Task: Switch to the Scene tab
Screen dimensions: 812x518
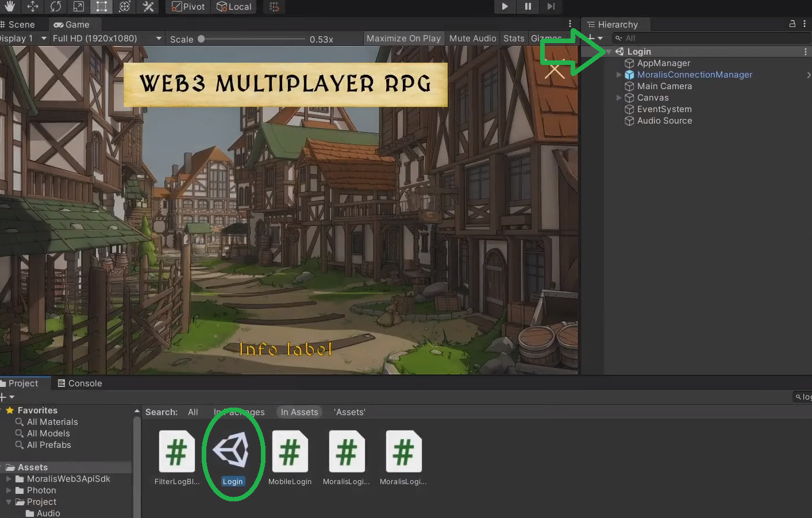Action: 21,25
